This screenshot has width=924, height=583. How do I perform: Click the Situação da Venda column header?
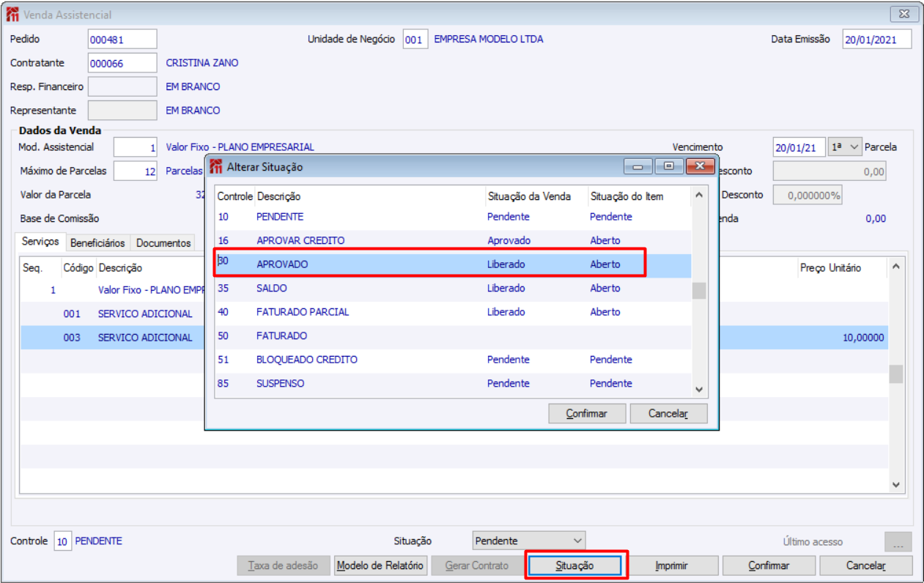[x=529, y=196]
